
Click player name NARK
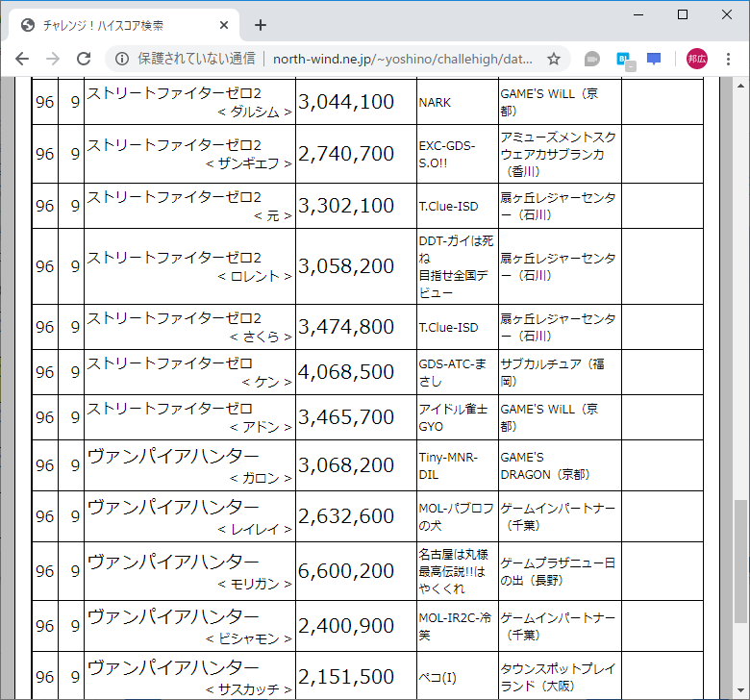(435, 102)
